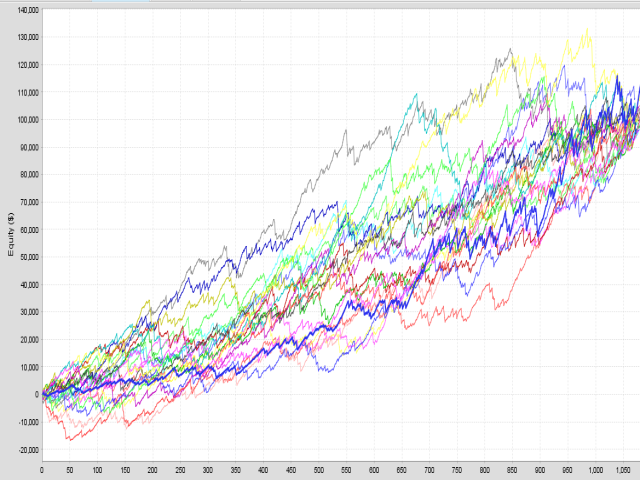This screenshot has height=480, width=640.
Task: Click the "800" x-axis tick label
Action: pyautogui.click(x=484, y=470)
